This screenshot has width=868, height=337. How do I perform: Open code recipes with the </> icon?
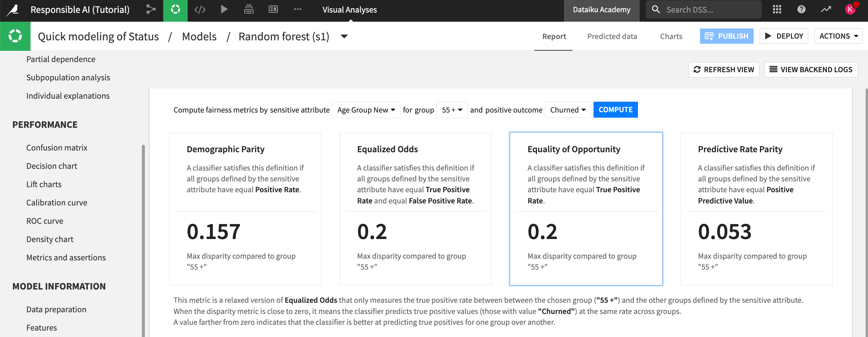(x=200, y=9)
